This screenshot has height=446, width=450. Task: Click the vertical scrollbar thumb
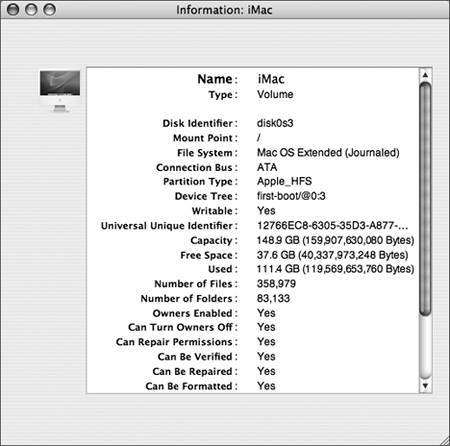point(425,199)
